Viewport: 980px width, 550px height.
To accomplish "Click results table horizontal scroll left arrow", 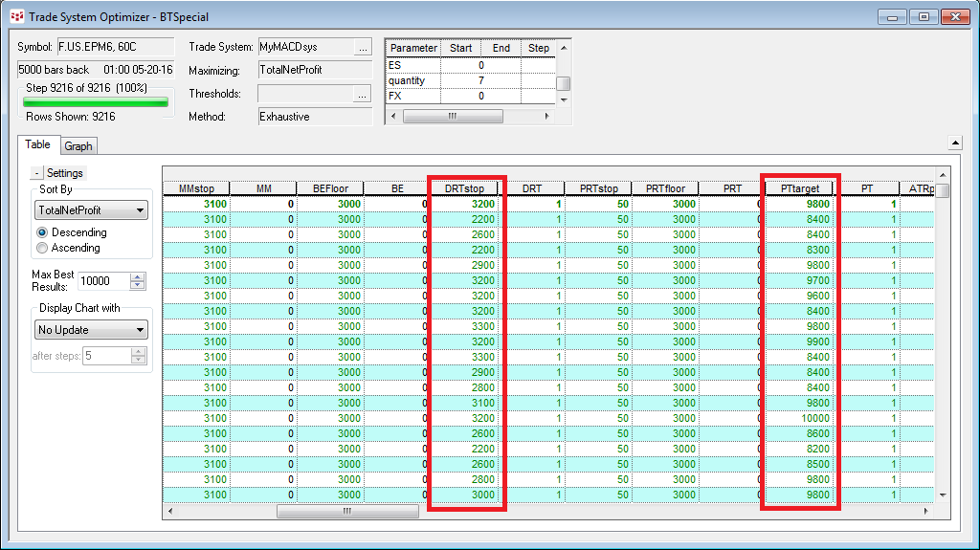I will pyautogui.click(x=170, y=511).
